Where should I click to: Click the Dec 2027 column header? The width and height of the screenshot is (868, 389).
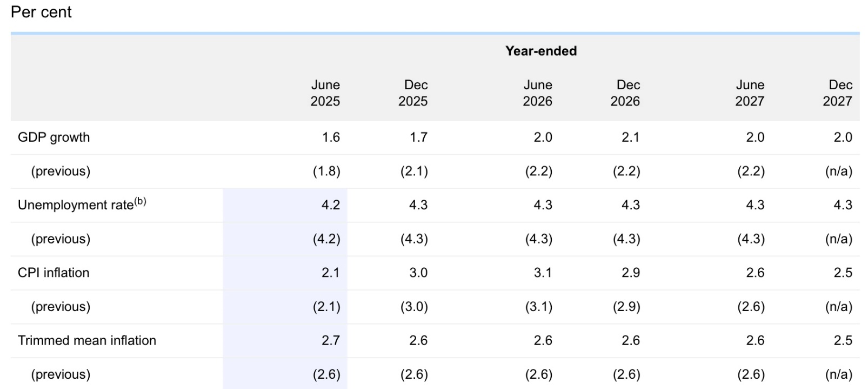[837, 93]
